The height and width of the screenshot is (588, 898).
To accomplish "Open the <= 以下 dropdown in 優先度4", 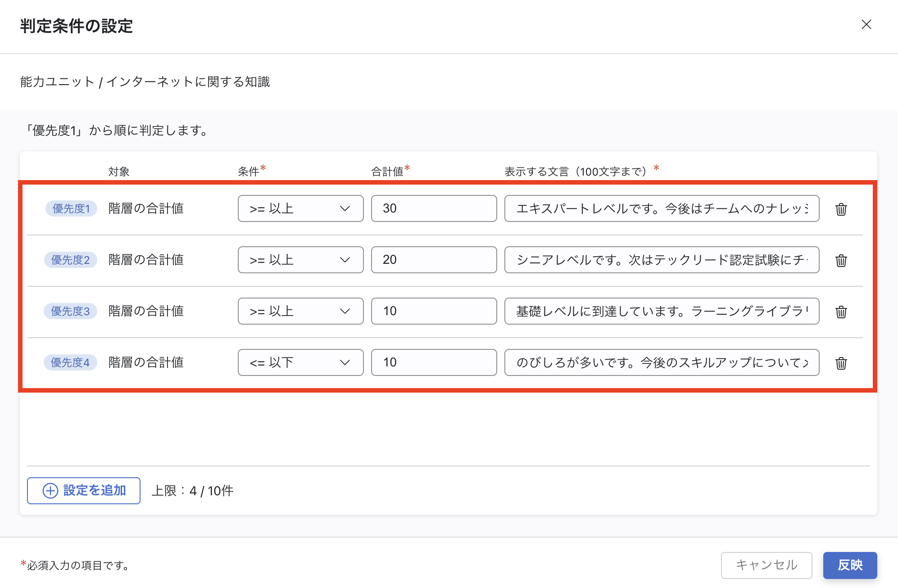I will 300,362.
